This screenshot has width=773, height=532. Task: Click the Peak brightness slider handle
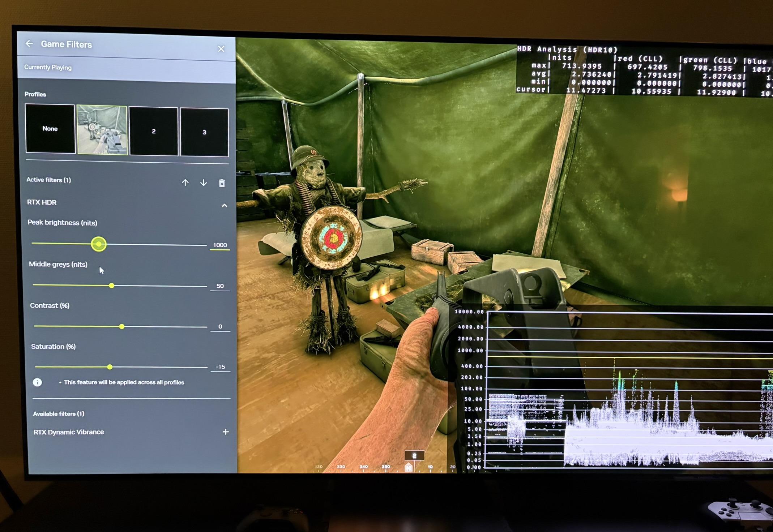point(99,244)
